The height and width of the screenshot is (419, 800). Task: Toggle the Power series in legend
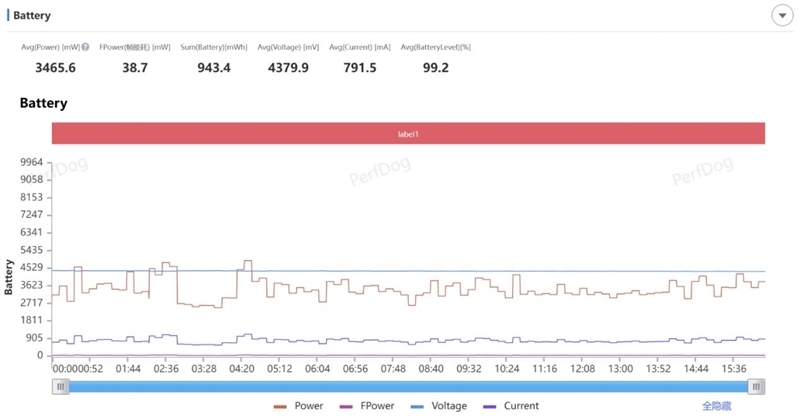pos(298,406)
